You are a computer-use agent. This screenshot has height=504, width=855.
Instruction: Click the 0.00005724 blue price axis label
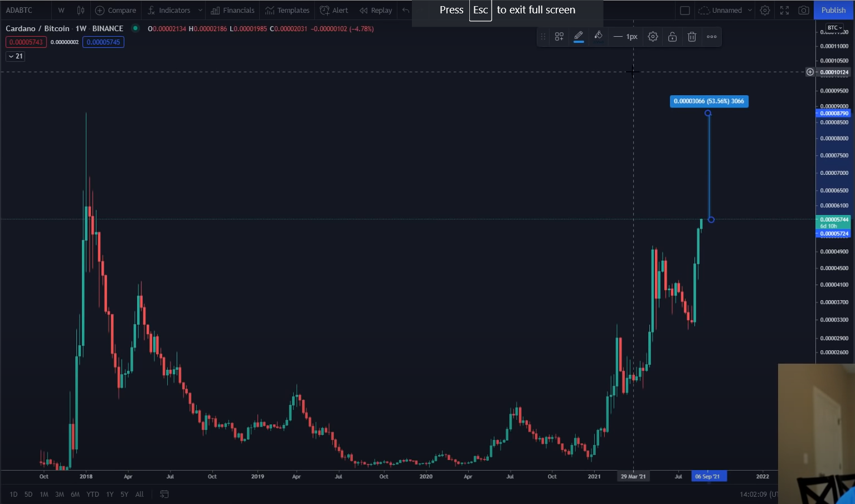point(834,234)
